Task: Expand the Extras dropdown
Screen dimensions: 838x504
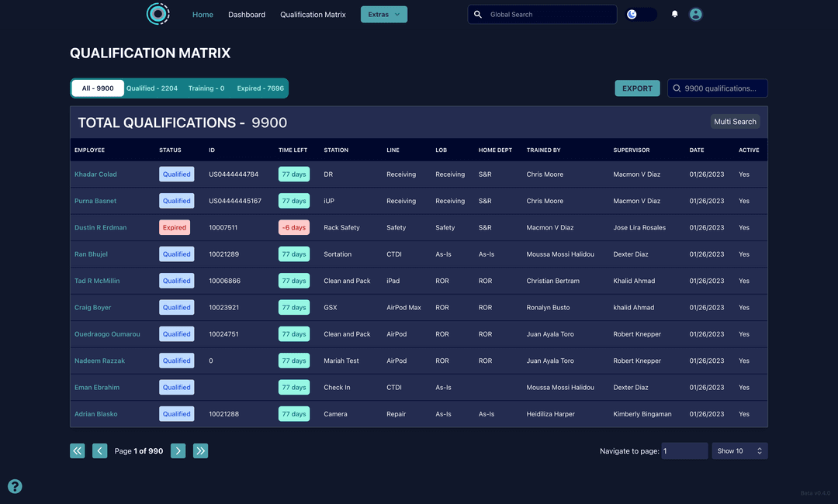Action: pyautogui.click(x=383, y=14)
